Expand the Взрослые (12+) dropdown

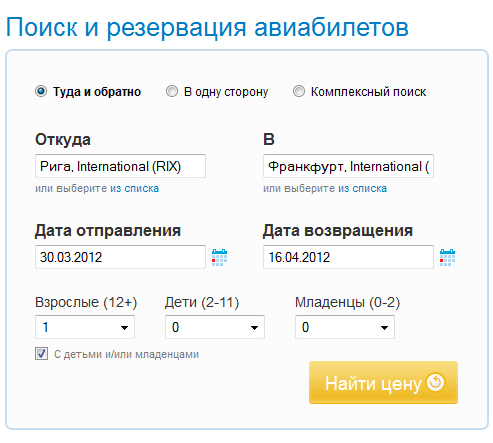tap(85, 327)
